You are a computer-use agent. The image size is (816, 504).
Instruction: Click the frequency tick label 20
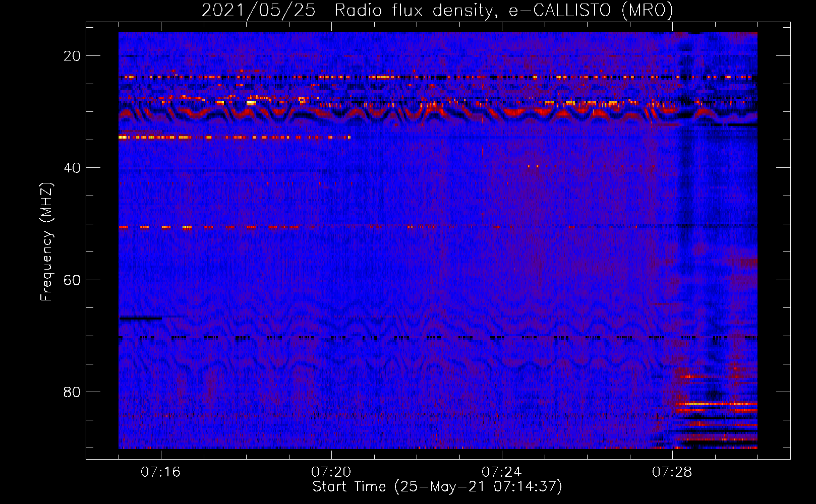pos(72,56)
